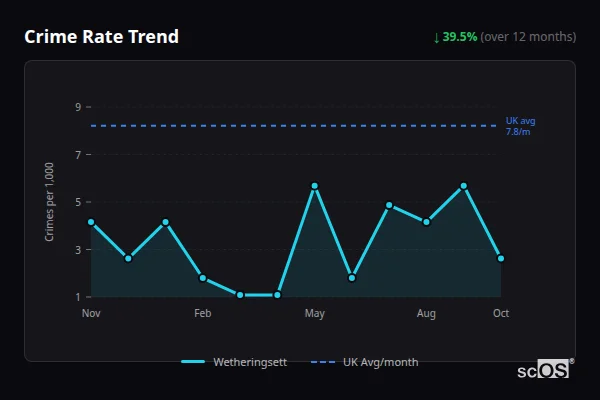Click the Feb x-axis label
This screenshot has width=600, height=400.
point(202,313)
